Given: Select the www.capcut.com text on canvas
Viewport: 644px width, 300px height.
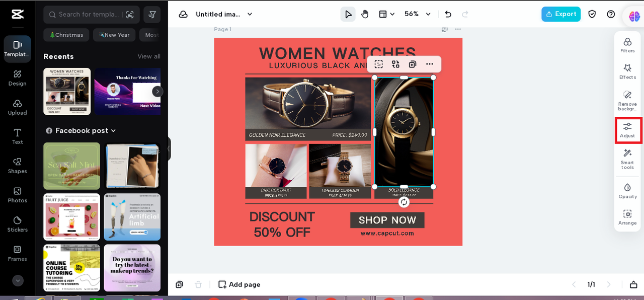Looking at the screenshot, I should (x=387, y=233).
